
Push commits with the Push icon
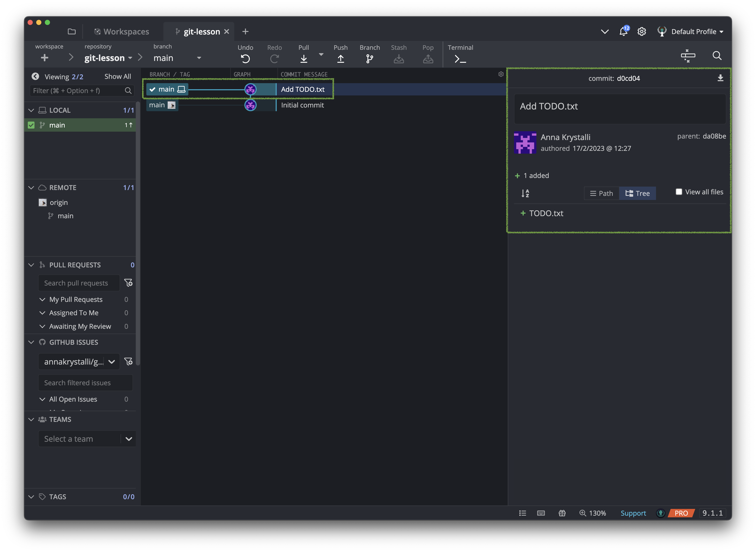[x=341, y=59]
